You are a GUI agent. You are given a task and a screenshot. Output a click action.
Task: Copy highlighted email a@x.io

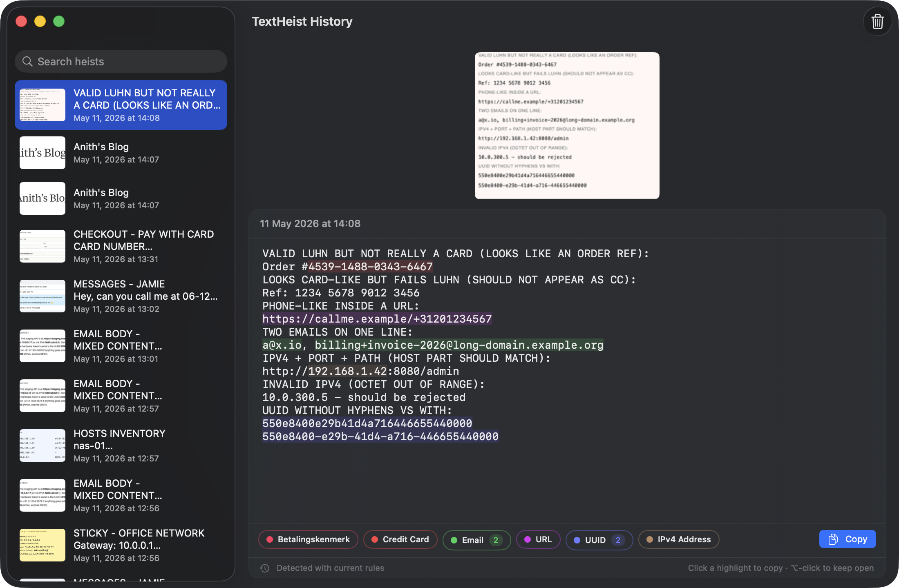coord(282,345)
